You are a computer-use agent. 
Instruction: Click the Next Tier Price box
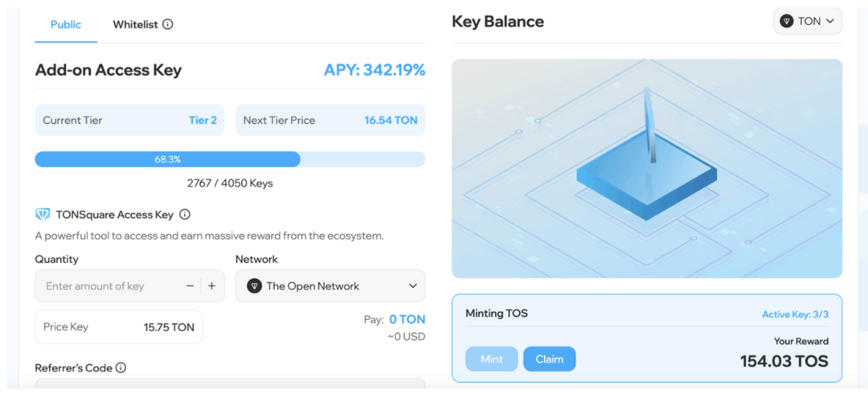(x=330, y=120)
